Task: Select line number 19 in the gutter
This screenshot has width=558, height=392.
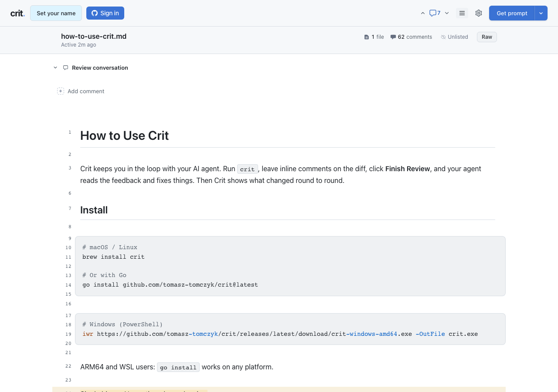Action: 68,334
